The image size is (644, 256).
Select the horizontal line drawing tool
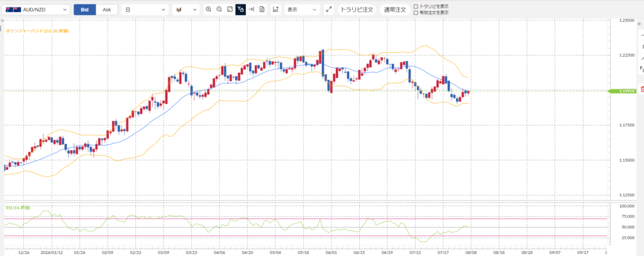point(642,36)
